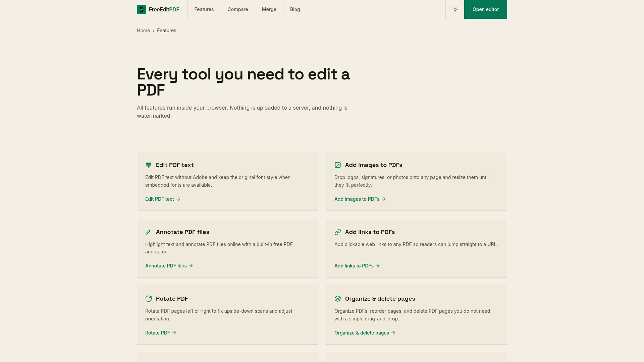Click the Rotate PDF card heading
The height and width of the screenshot is (362, 644).
pyautogui.click(x=172, y=299)
